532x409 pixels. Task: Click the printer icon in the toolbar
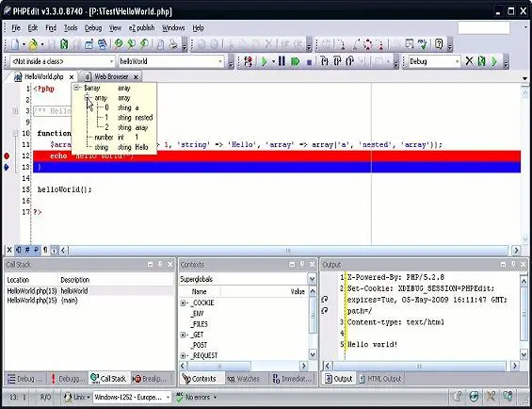point(173,44)
